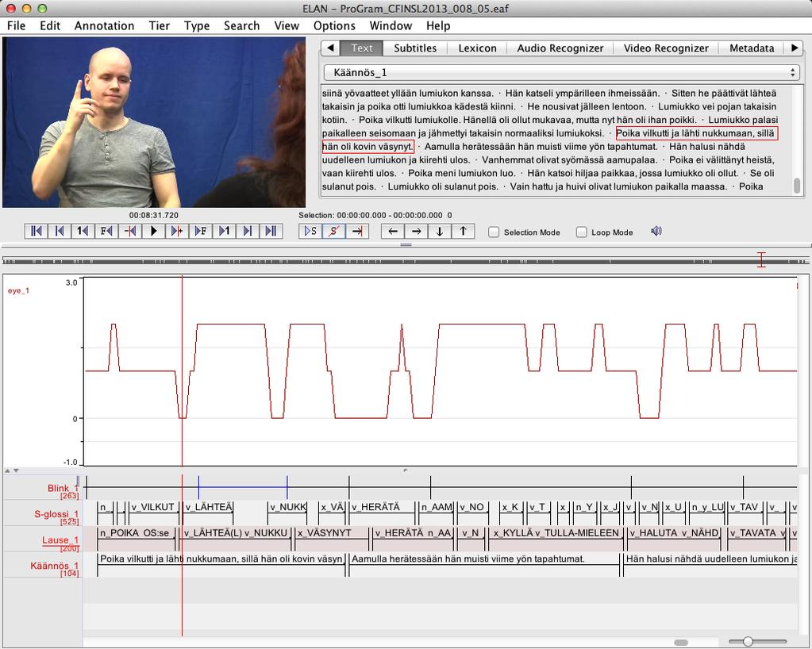Go to the end of the media
The image size is (812, 649).
coord(271,231)
